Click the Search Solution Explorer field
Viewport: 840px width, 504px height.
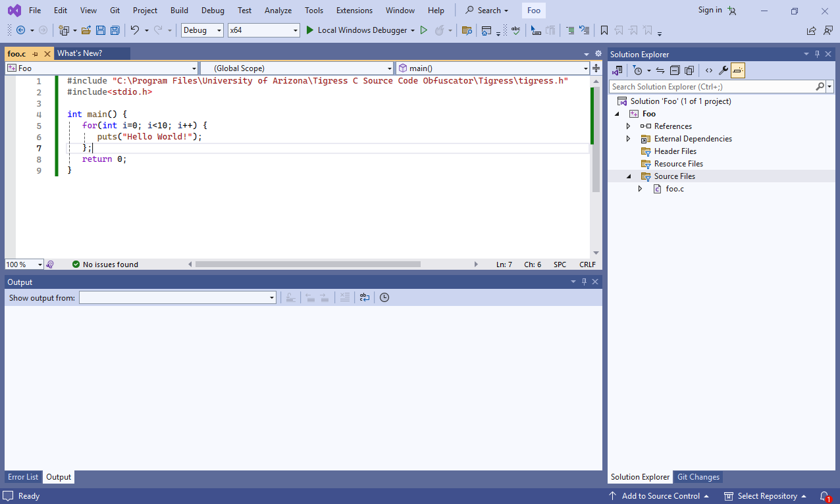(711, 87)
